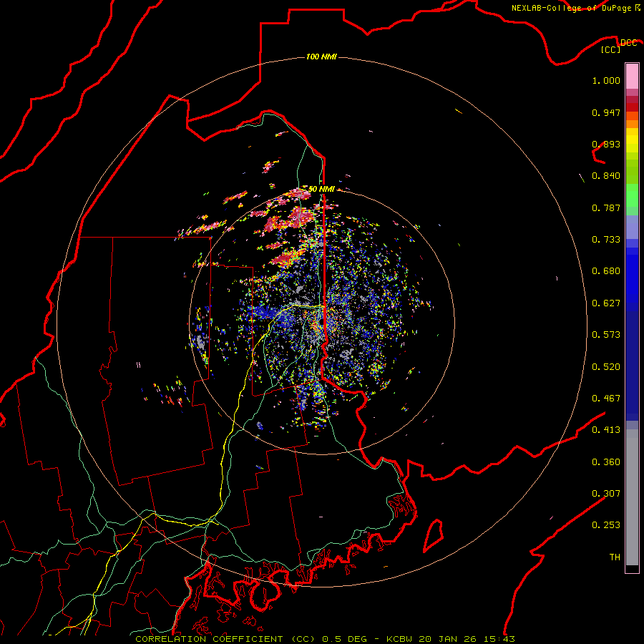Click the 0.573 legend value
644x644 pixels.
[606, 335]
